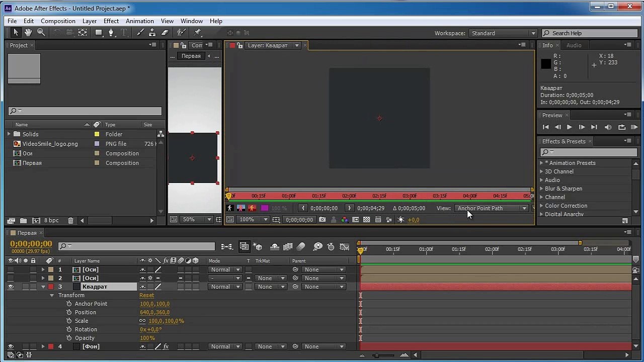This screenshot has width=644, height=362.
Task: Select the Pen tool
Action: pyautogui.click(x=111, y=33)
